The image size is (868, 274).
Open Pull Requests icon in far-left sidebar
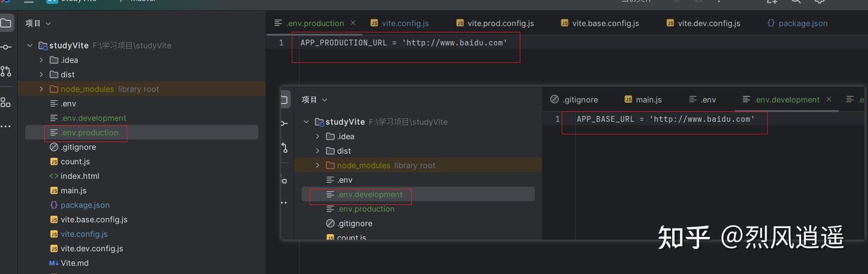coord(5,71)
